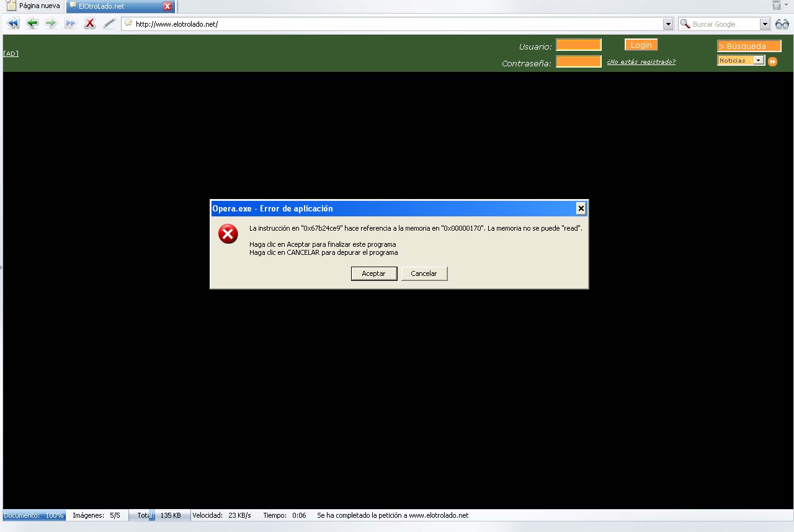The height and width of the screenshot is (532, 794).
Task: Click the Velocidad 23 KB/s status entry
Action: point(221,515)
